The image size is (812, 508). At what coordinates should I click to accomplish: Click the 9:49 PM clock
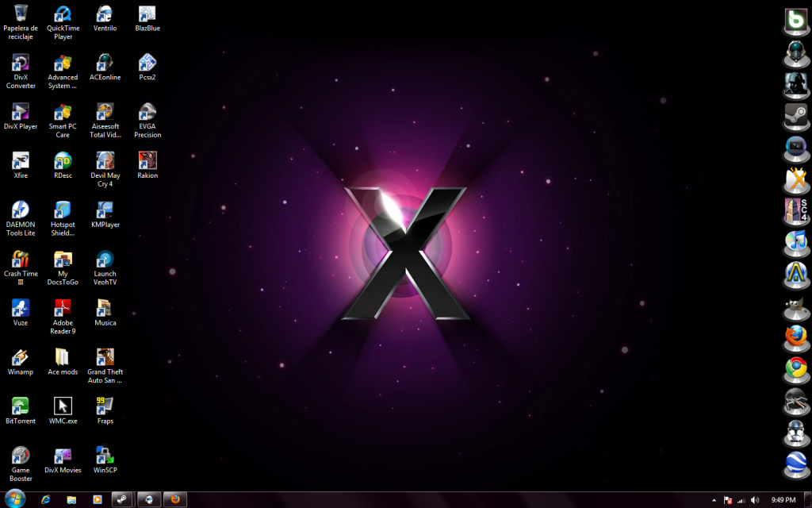pyautogui.click(x=783, y=500)
